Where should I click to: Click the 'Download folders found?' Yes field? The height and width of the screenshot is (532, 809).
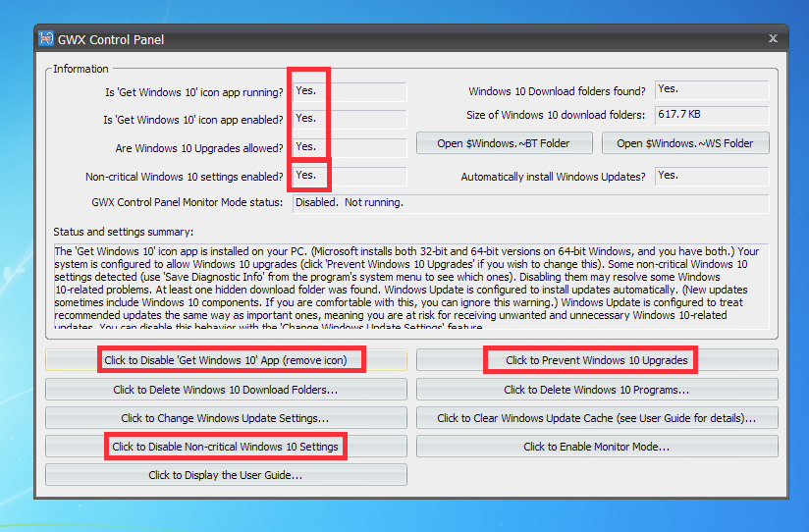[x=712, y=89]
